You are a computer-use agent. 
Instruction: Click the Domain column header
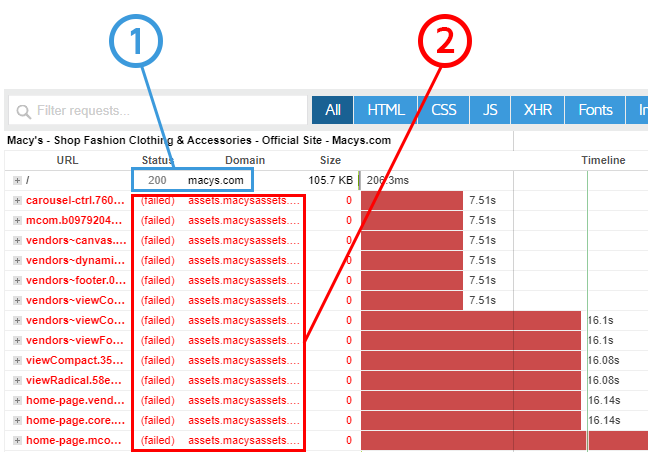pos(245,160)
